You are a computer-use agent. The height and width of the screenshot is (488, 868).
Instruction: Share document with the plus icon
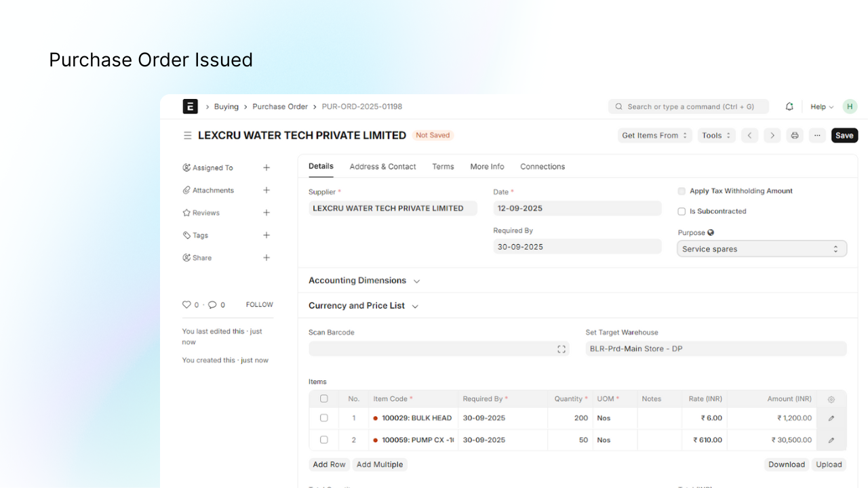(x=267, y=258)
